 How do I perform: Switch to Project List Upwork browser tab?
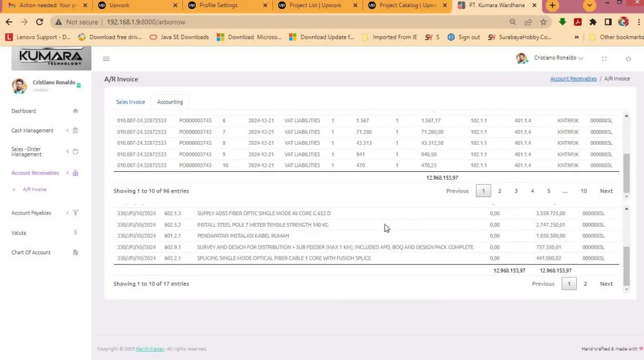point(317,5)
